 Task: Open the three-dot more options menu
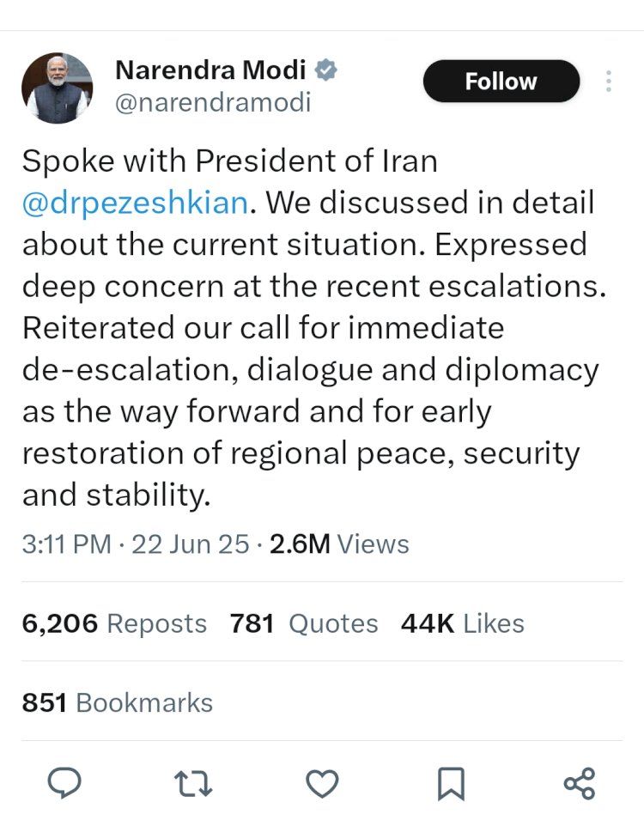[x=609, y=81]
